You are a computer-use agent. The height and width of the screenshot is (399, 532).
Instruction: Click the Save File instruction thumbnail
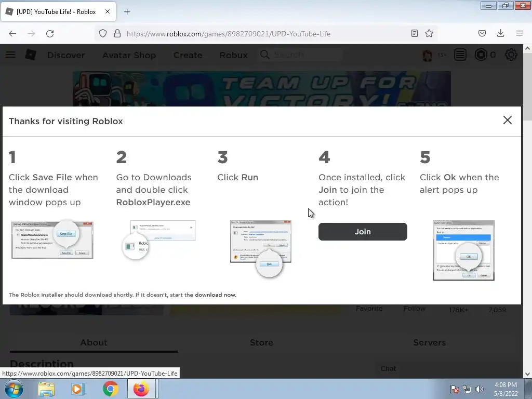[x=52, y=240]
